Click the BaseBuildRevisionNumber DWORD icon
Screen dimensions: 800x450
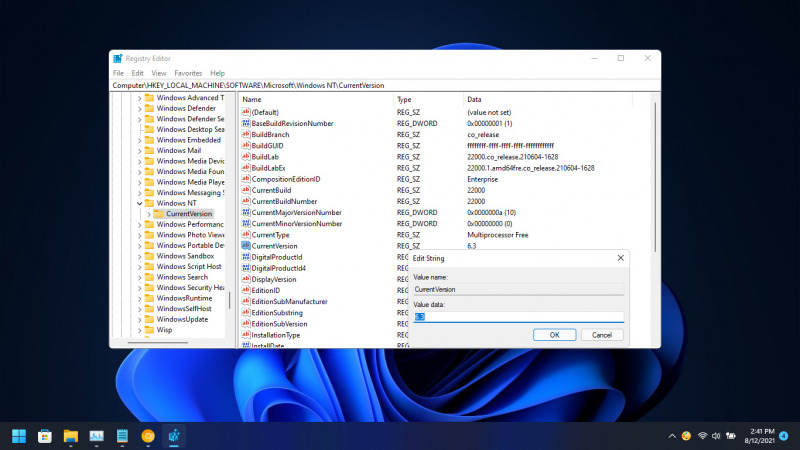(x=246, y=123)
